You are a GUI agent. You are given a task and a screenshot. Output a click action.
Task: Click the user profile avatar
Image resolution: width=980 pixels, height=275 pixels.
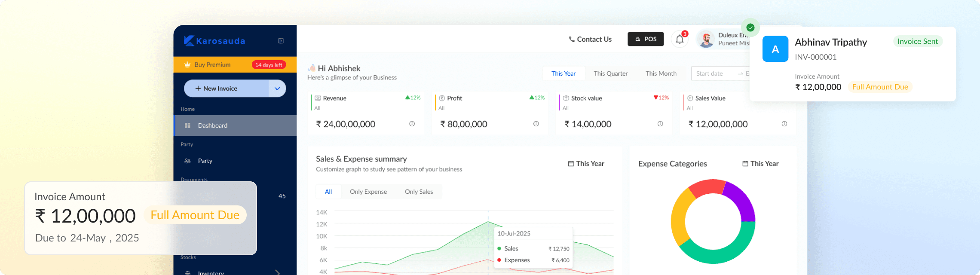pyautogui.click(x=706, y=40)
